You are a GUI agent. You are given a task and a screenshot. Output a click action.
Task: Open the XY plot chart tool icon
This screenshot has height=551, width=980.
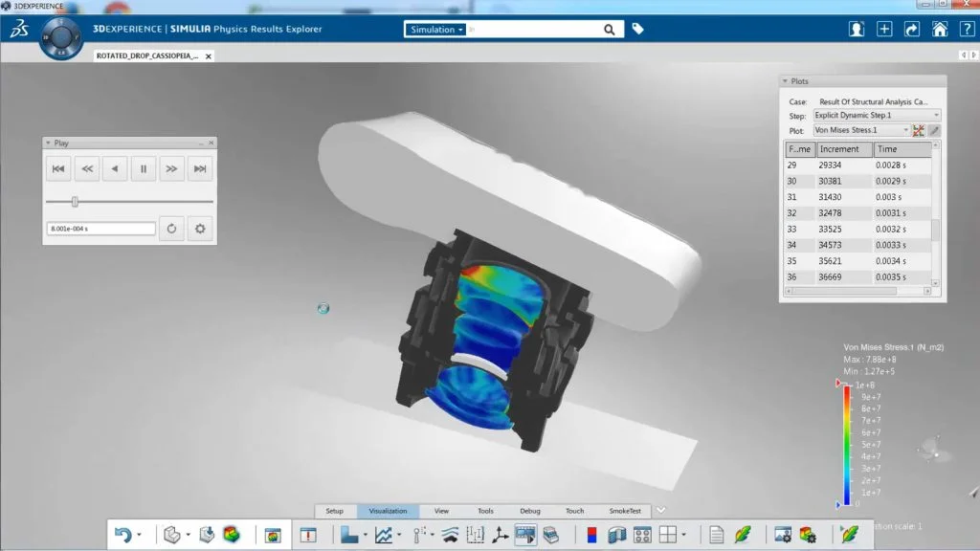[x=382, y=536]
